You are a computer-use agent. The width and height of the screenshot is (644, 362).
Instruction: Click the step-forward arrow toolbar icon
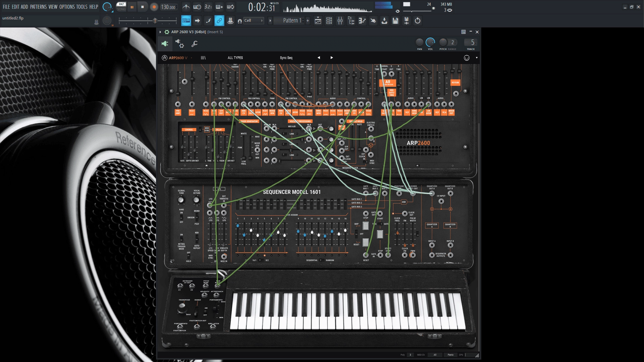click(x=197, y=21)
